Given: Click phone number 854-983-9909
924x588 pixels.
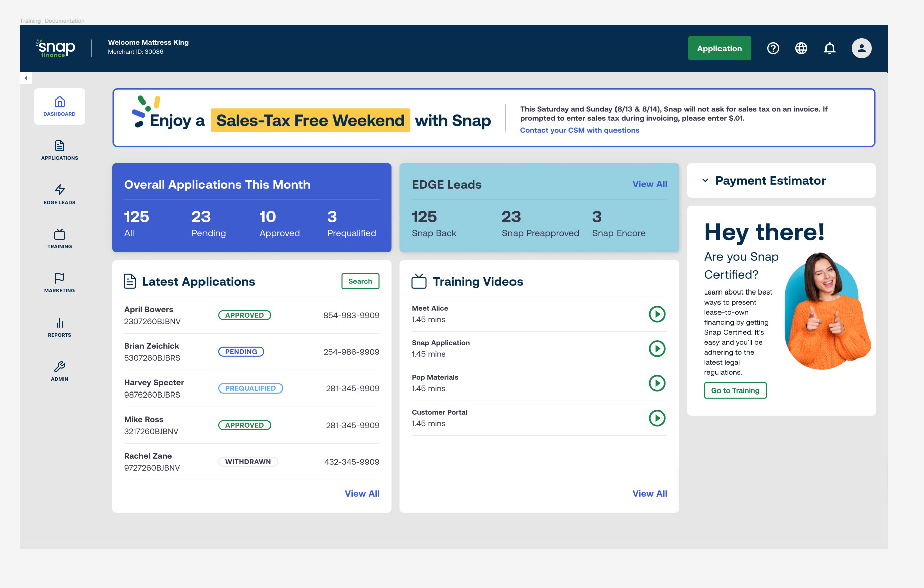Looking at the screenshot, I should [351, 315].
